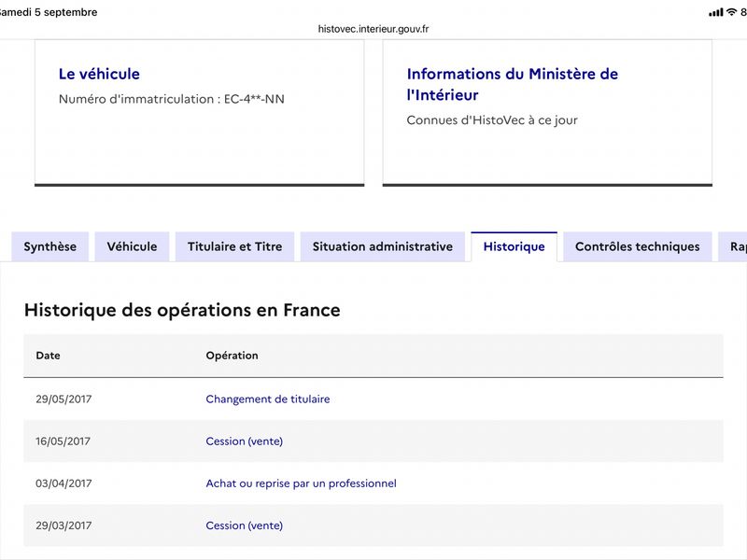
Task: Click the Cession (vente) entry dated 16/05/2017
Action: click(245, 441)
